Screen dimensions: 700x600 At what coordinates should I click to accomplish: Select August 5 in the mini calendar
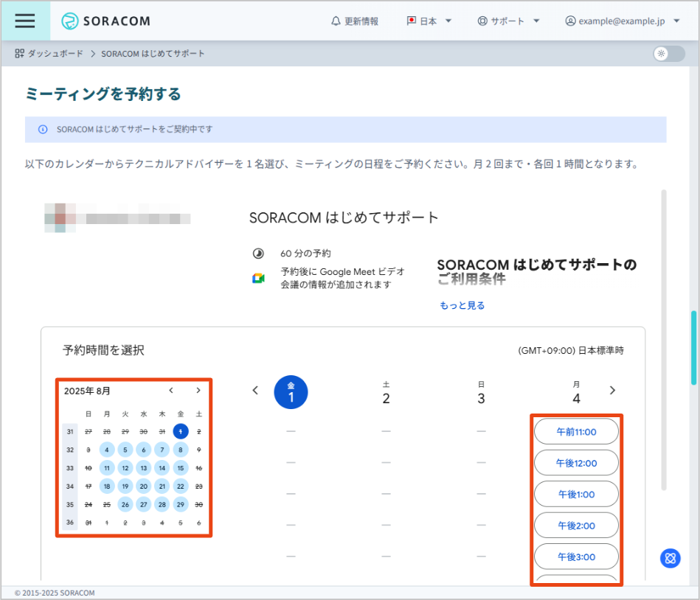(x=125, y=450)
